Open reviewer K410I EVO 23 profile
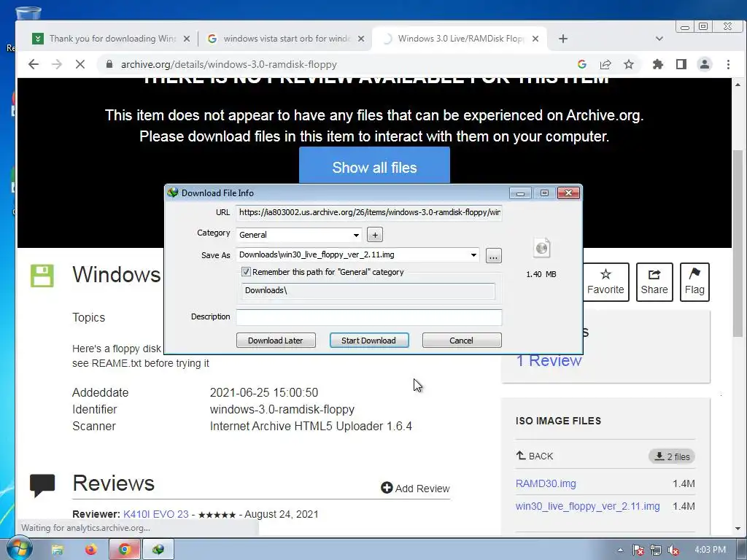Image resolution: width=747 pixels, height=560 pixels. [x=156, y=514]
